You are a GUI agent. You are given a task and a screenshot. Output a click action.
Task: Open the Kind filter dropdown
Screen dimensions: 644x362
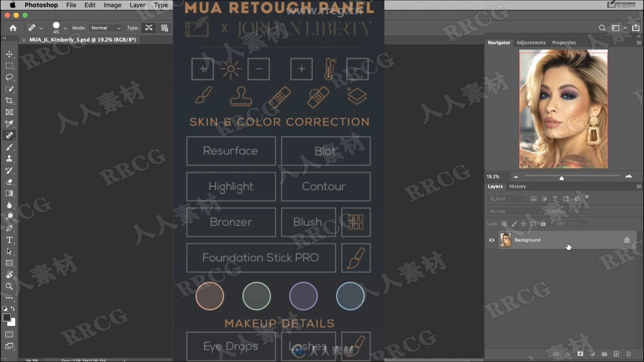[x=506, y=199]
